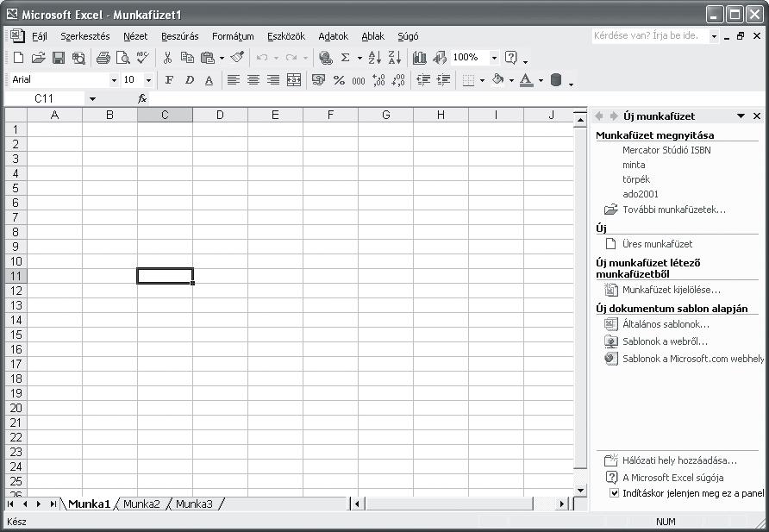Open the Drawing toolbar icon

440,58
